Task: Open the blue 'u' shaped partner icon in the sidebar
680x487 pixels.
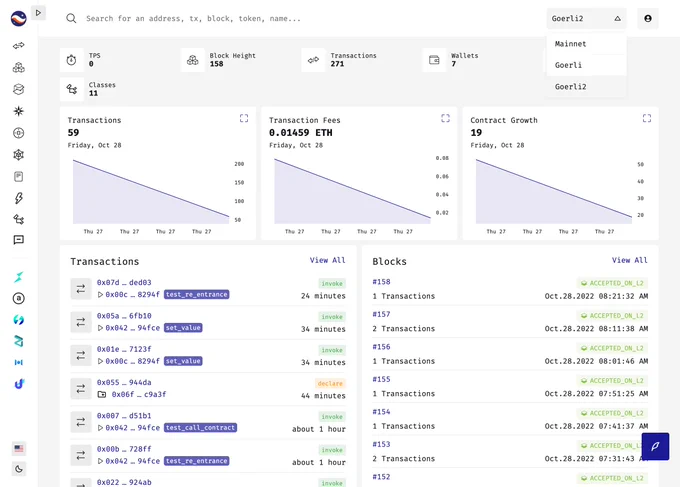Action: [19, 384]
